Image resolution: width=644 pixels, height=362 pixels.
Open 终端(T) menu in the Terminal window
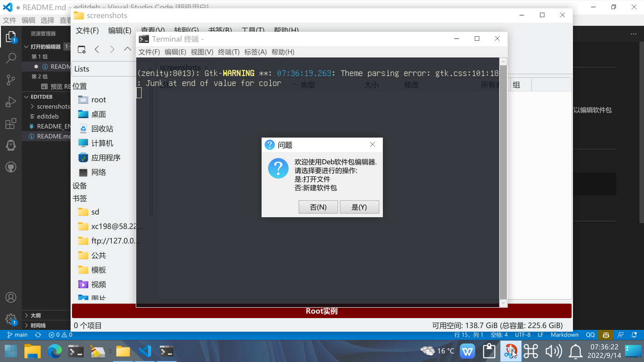coord(229,52)
